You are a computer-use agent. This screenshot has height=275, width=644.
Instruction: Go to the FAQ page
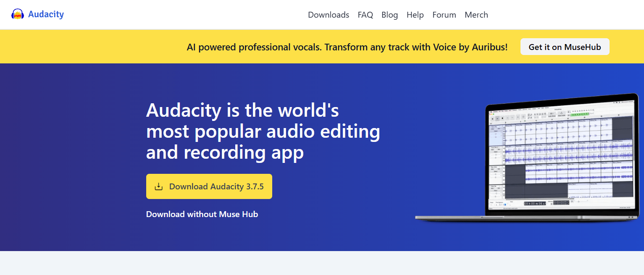(365, 15)
